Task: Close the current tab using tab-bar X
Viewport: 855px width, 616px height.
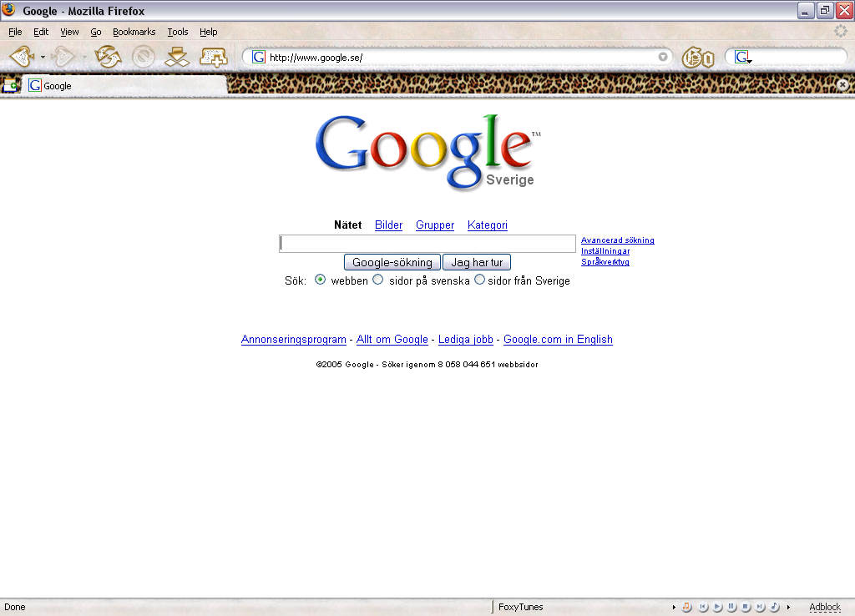Action: [842, 85]
